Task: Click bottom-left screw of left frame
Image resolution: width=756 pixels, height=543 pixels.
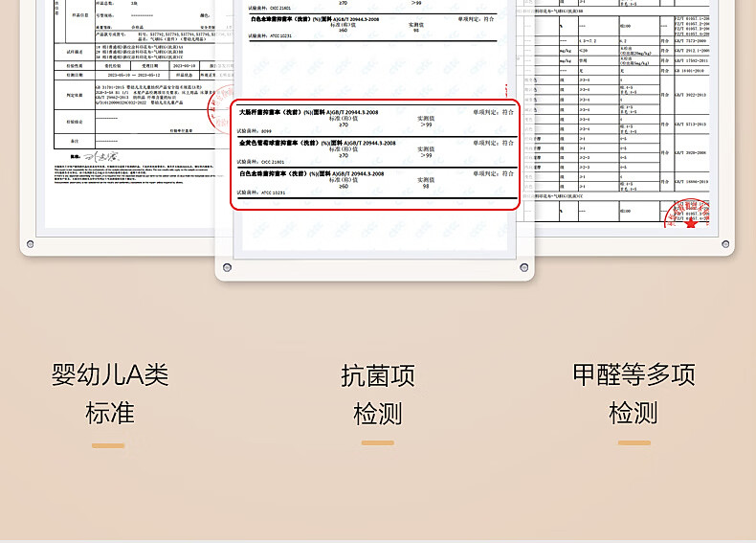Action: (31, 244)
